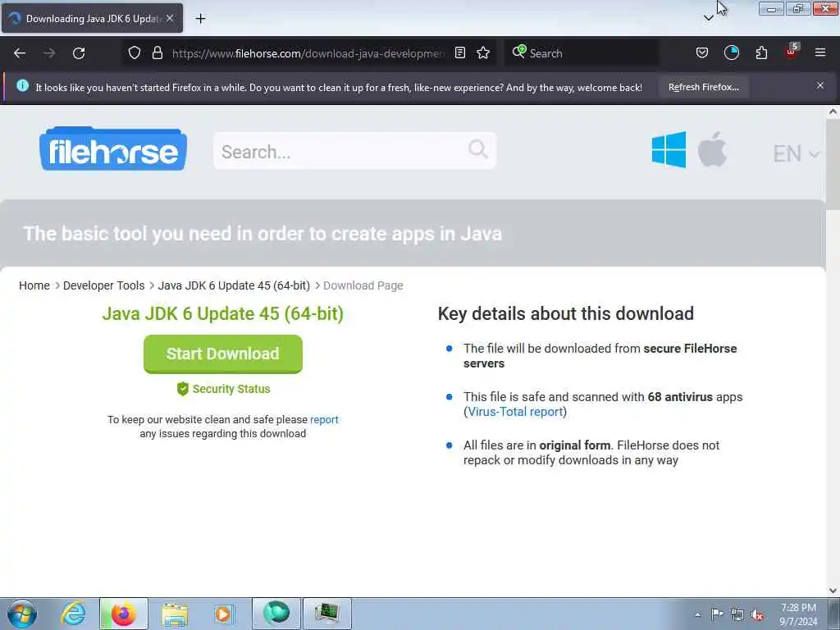Click the muted volume tray icon
The image size is (840, 630).
[x=757, y=614]
